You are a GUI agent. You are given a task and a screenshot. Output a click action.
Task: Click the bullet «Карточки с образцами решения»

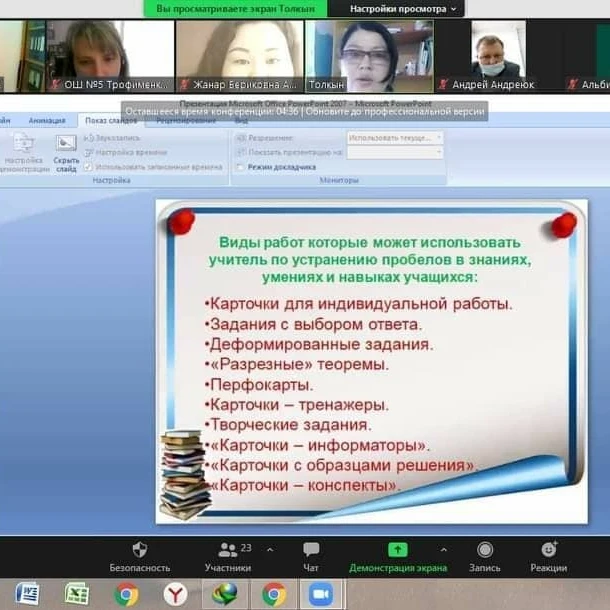pyautogui.click(x=341, y=465)
